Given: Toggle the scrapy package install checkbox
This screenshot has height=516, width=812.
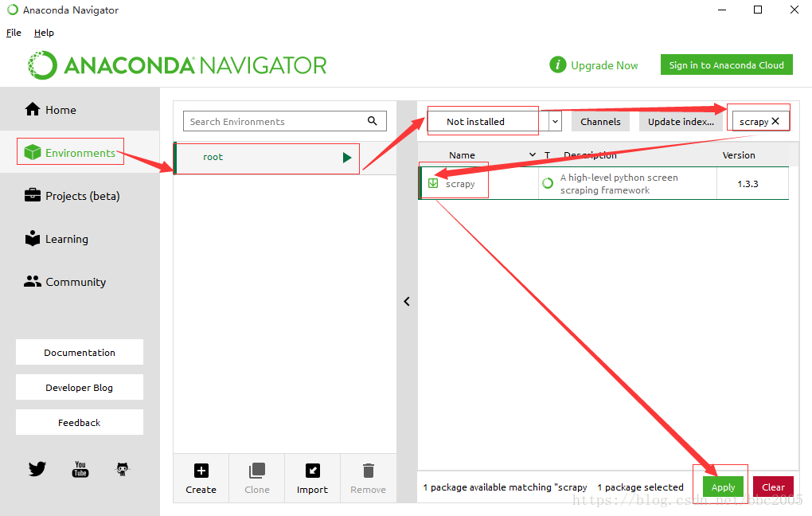Looking at the screenshot, I should [x=433, y=183].
